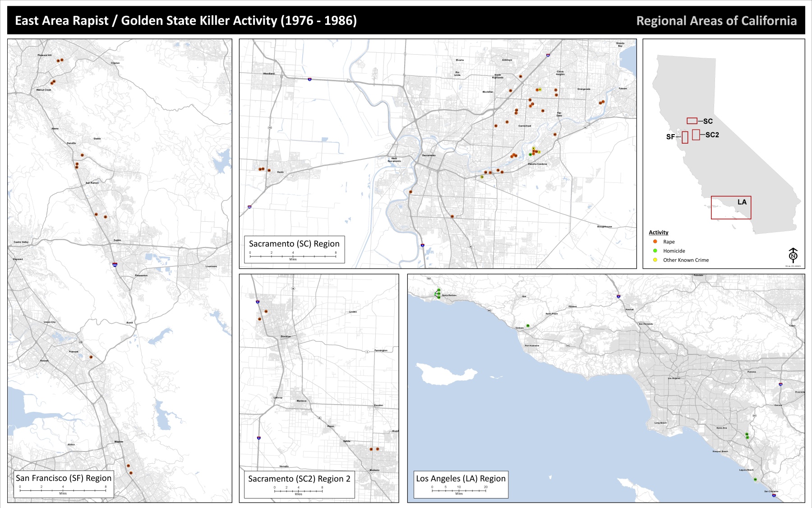Image resolution: width=812 pixels, height=508 pixels.
Task: Select the SC rectangle on California inset
Action: click(692, 121)
